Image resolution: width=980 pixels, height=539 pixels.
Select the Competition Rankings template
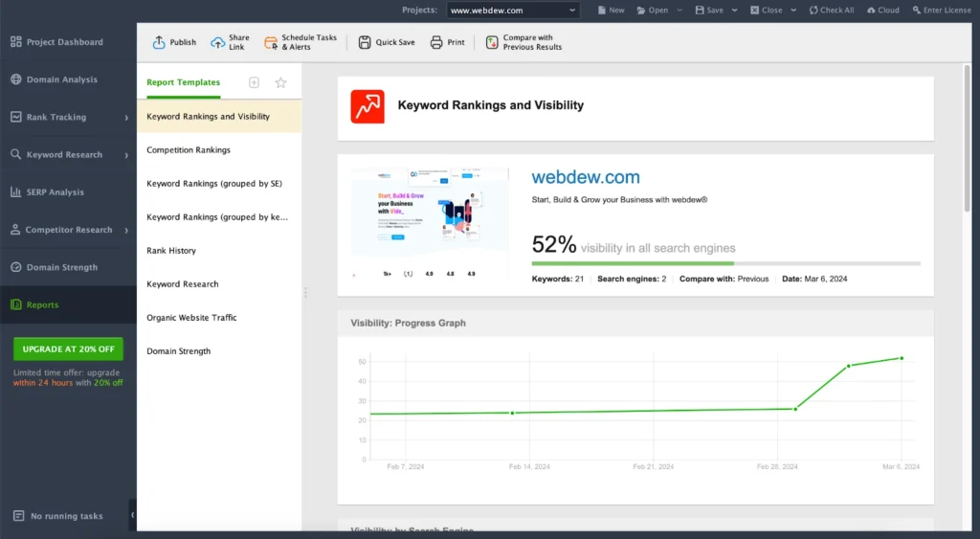(x=189, y=150)
